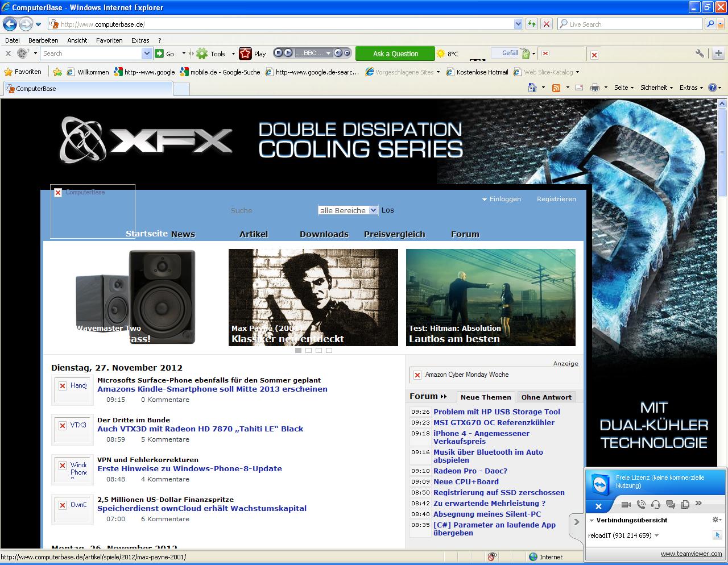
Task: Collapse the TeamViewer panel side arrow
Action: click(x=576, y=522)
